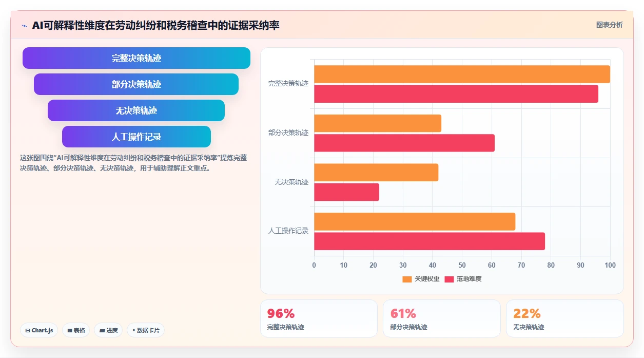Open the 96% 完整决策轨迹 data card
This screenshot has width=644, height=358.
pyautogui.click(x=319, y=318)
